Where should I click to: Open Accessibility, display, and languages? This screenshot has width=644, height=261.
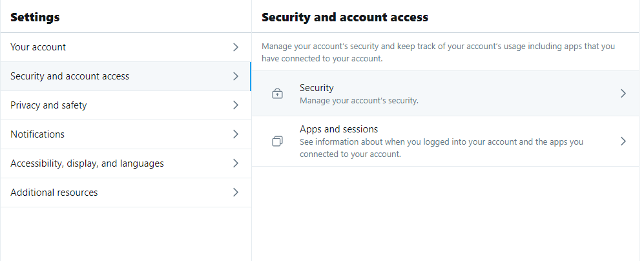(x=87, y=163)
